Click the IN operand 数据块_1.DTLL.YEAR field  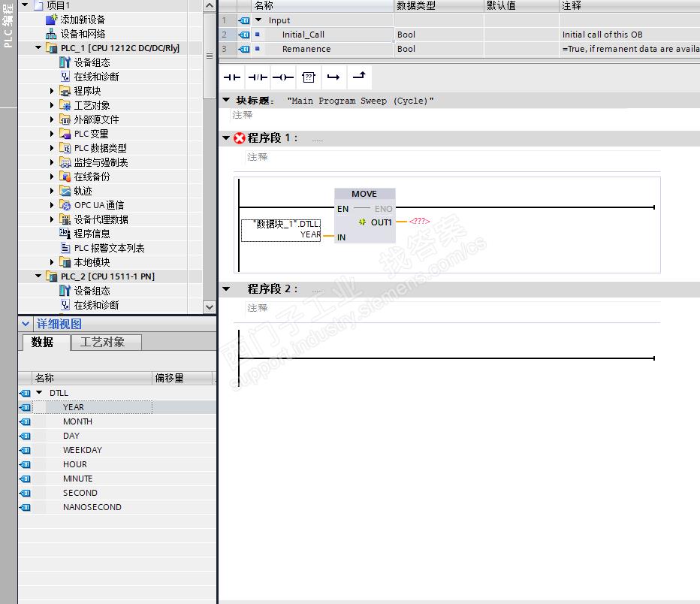coord(281,231)
